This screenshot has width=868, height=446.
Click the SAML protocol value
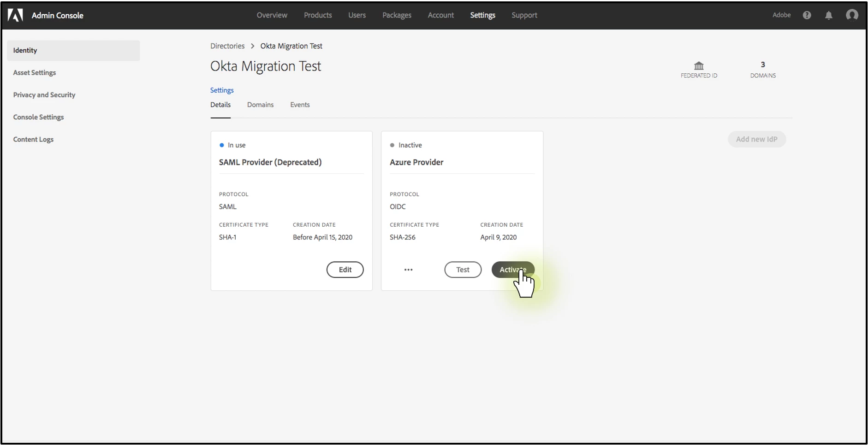coord(228,207)
